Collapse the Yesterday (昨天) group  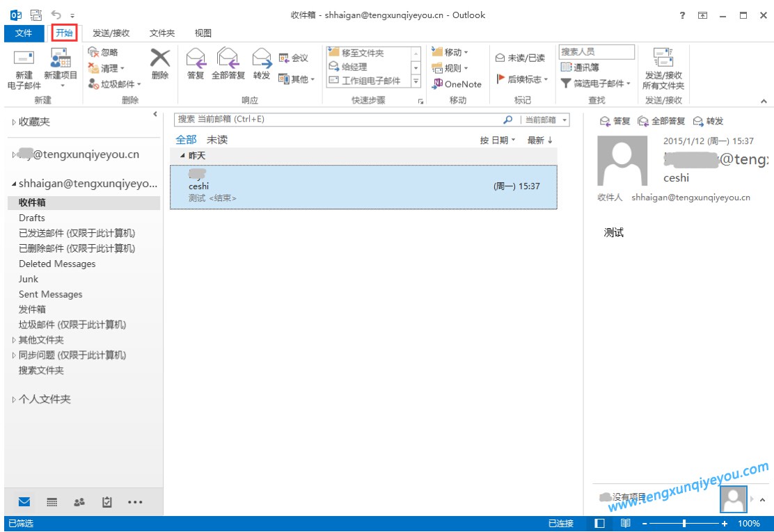[182, 155]
